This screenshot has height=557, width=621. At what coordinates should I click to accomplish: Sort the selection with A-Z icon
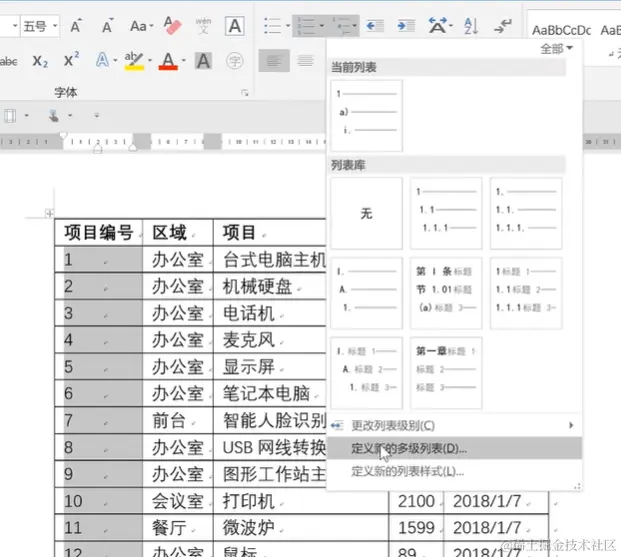point(471,26)
